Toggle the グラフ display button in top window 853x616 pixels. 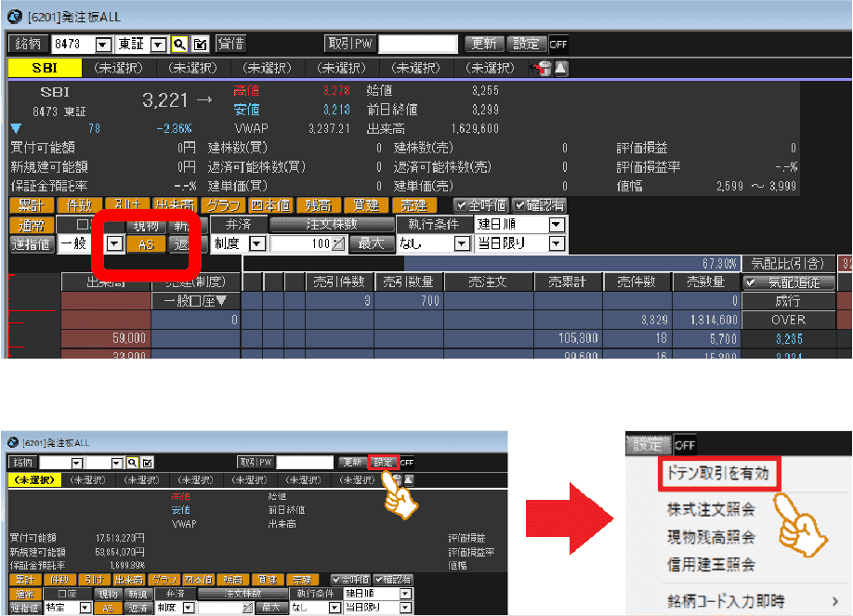tap(223, 205)
